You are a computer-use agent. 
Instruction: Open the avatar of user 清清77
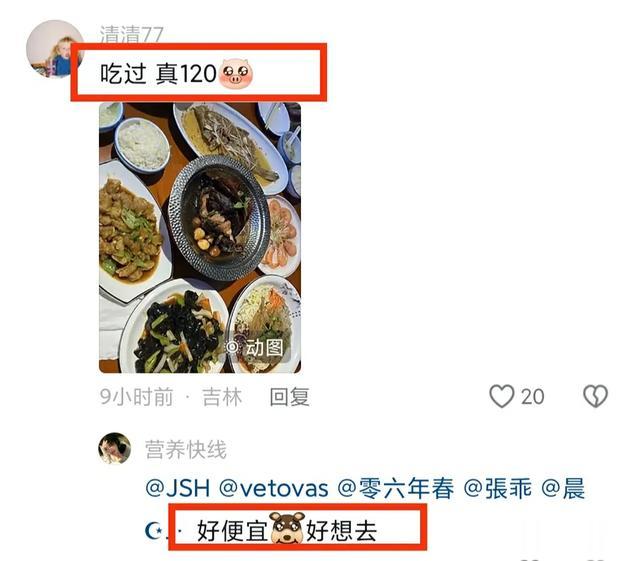coord(55,49)
